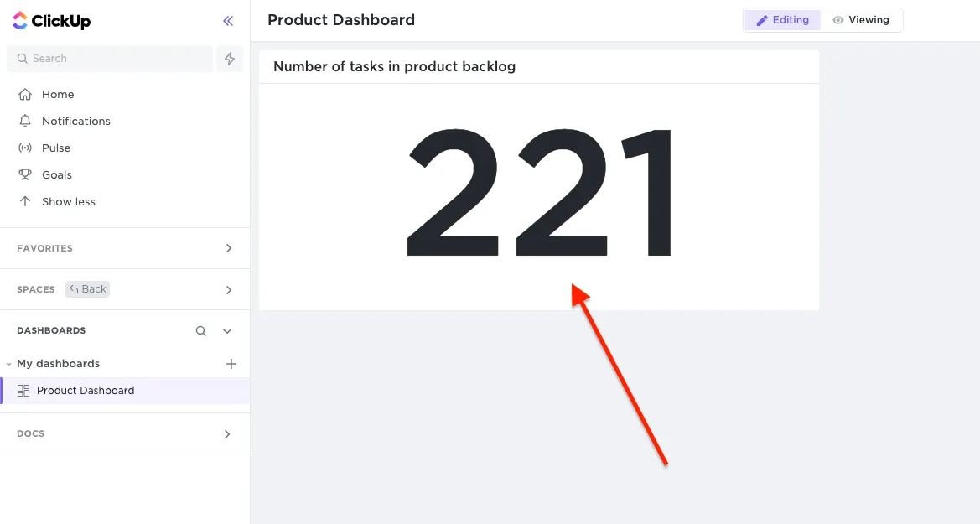
Task: Switch to Editing mode
Action: pyautogui.click(x=782, y=20)
